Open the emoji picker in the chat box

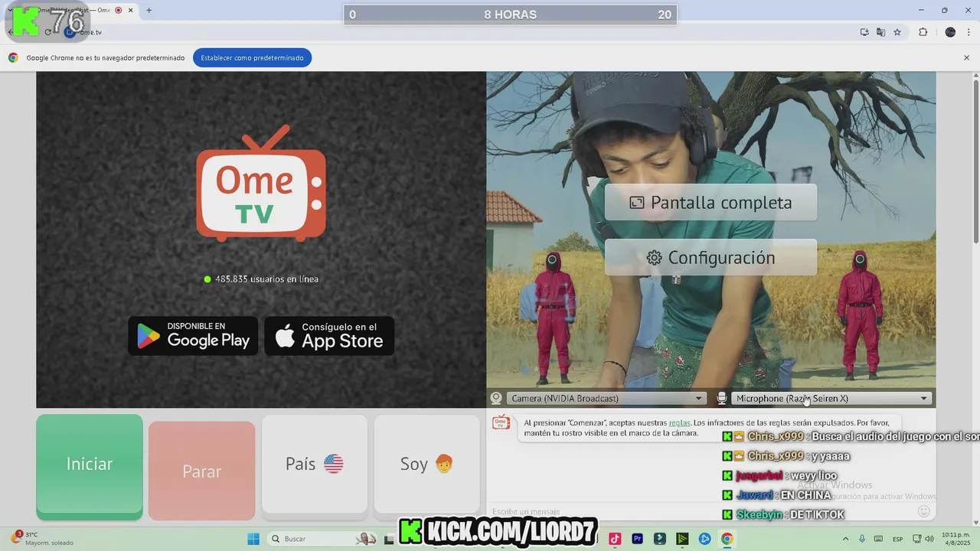(923, 511)
